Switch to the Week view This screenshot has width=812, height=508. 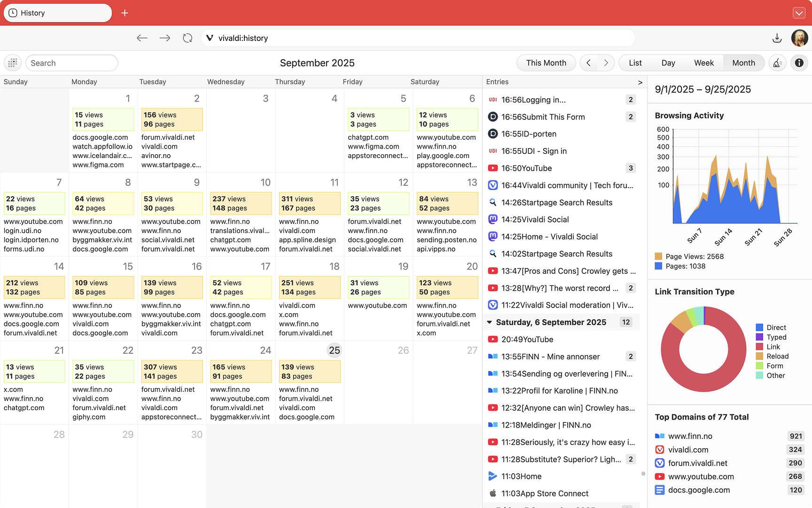tap(703, 63)
